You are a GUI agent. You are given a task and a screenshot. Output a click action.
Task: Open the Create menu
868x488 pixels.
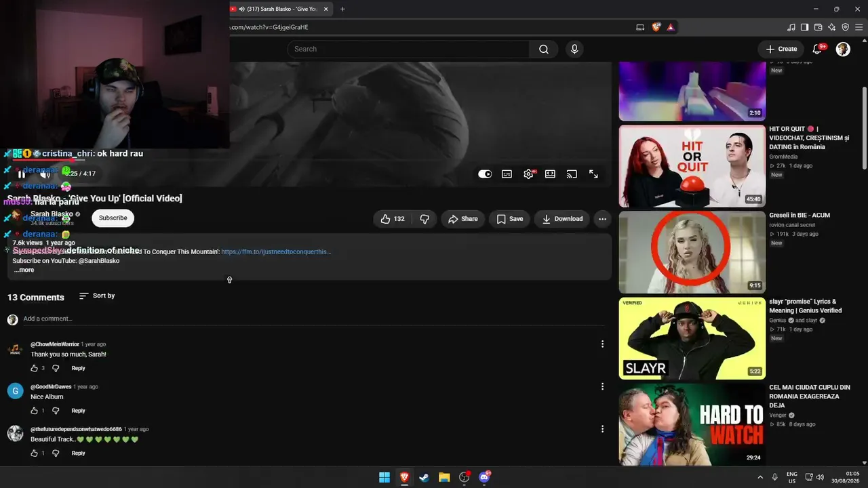coord(781,49)
